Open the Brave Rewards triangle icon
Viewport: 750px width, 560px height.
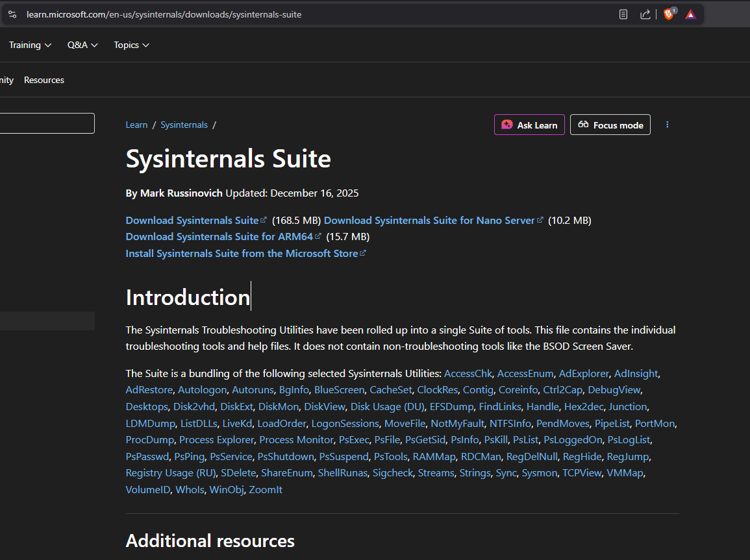click(x=690, y=14)
